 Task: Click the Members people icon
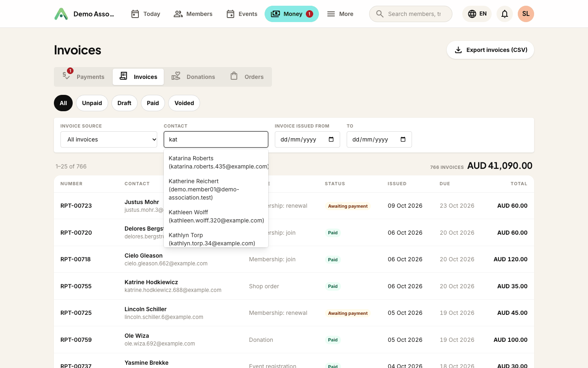tap(178, 14)
